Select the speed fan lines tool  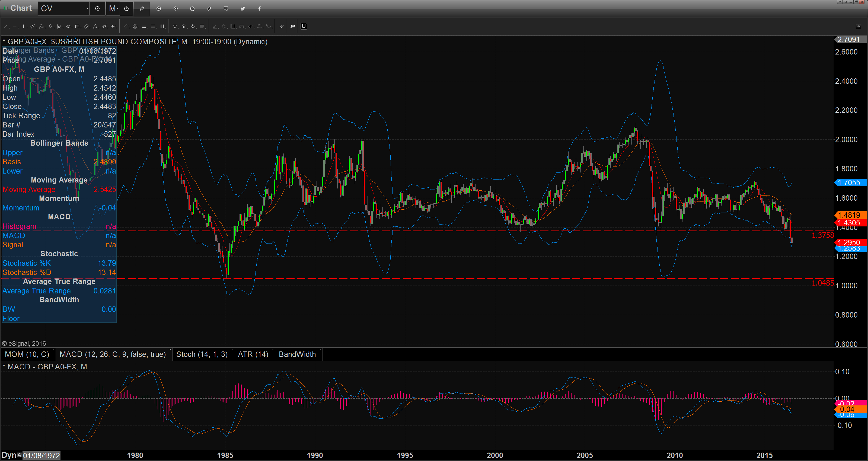click(41, 26)
